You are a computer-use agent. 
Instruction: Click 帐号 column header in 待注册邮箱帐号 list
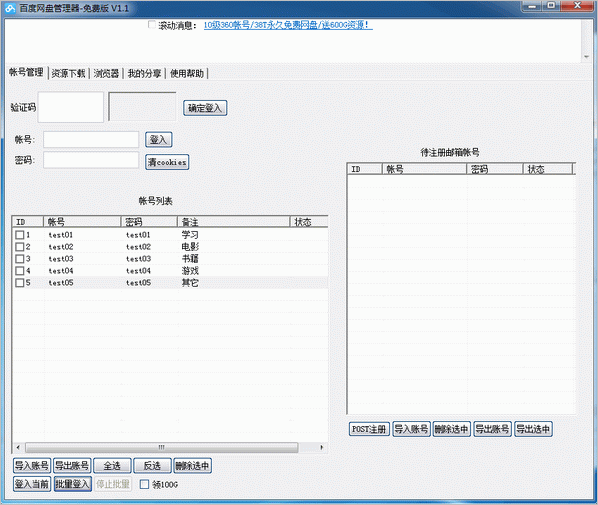tap(424, 169)
